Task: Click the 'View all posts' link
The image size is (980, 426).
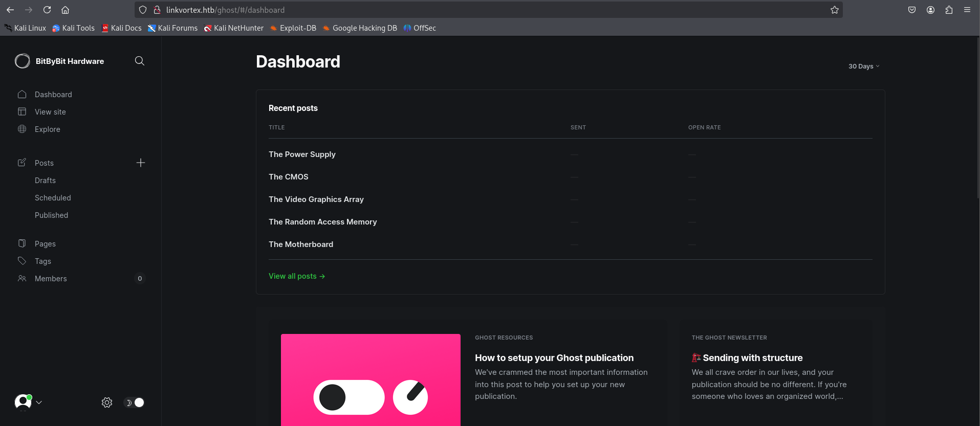Action: 297,276
